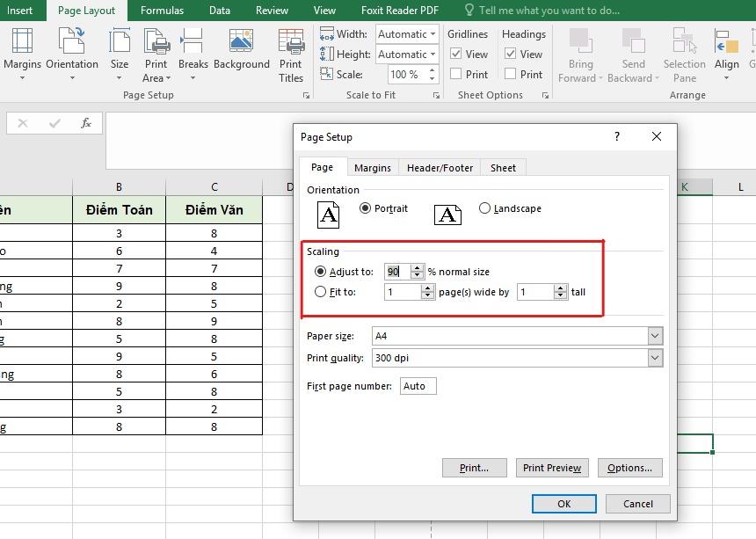The width and height of the screenshot is (756, 539).
Task: Select the Formulas ribbon tab
Action: [x=162, y=10]
